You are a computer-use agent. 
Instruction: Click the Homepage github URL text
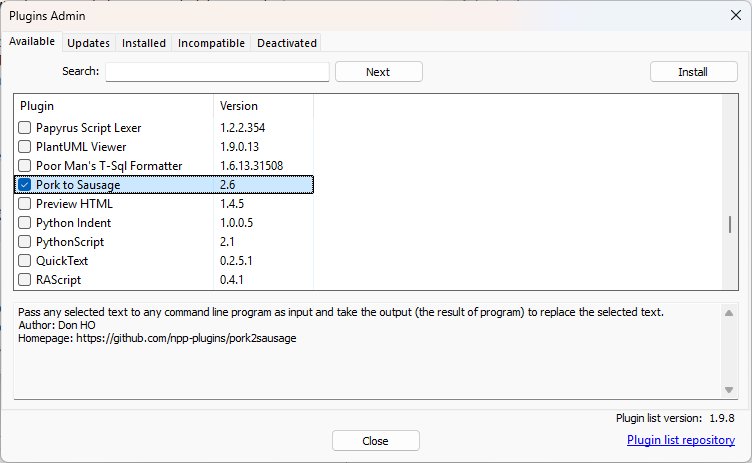186,338
